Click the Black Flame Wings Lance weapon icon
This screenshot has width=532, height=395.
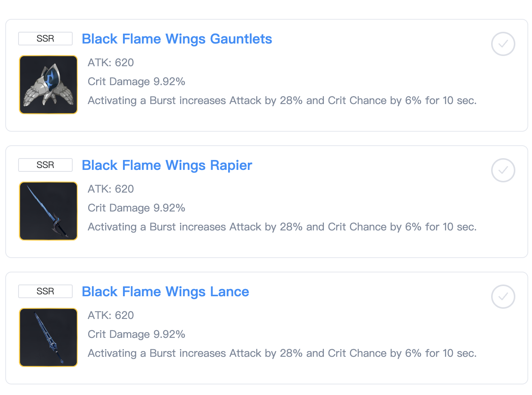(48, 337)
